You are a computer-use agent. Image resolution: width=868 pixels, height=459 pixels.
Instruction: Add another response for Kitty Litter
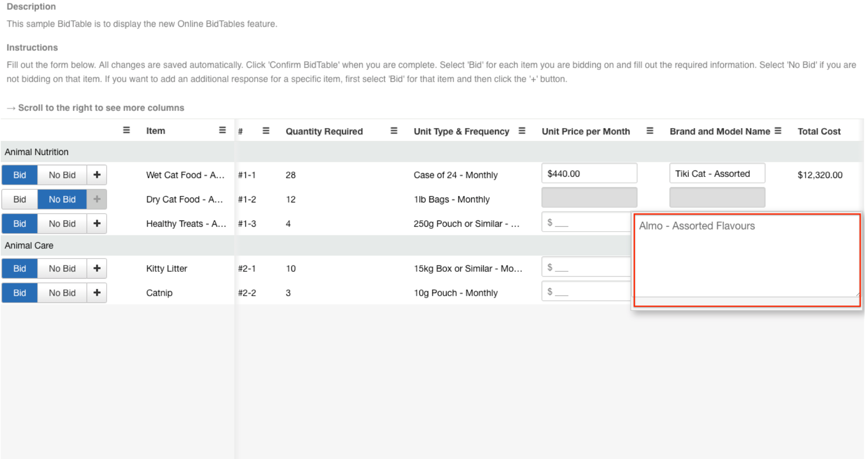tap(97, 268)
